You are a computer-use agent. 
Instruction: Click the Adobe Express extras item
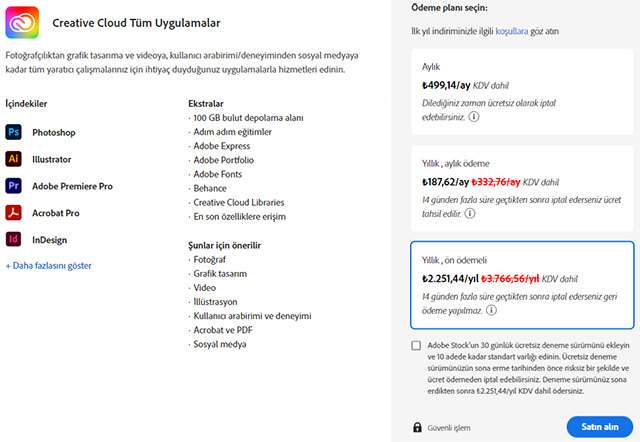tap(222, 146)
